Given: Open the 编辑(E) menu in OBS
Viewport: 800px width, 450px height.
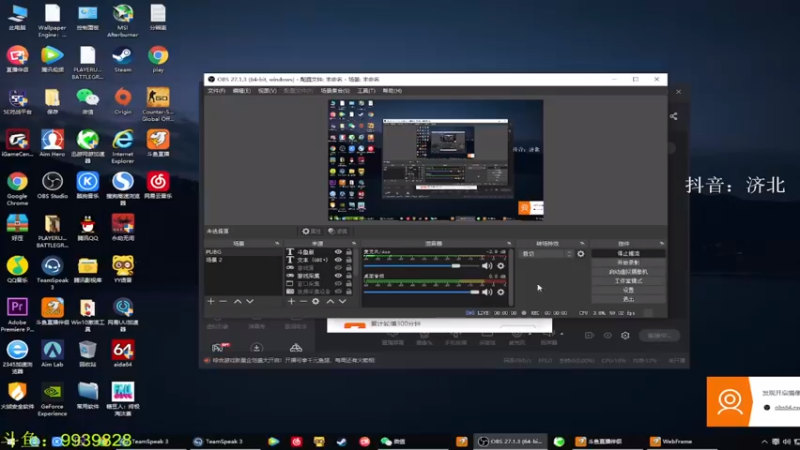Looking at the screenshot, I should point(241,91).
